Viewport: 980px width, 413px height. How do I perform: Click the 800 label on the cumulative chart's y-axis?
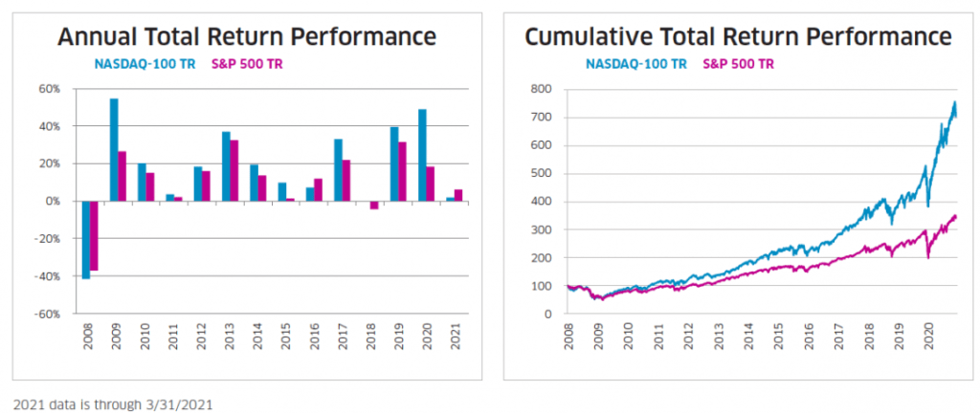[543, 89]
